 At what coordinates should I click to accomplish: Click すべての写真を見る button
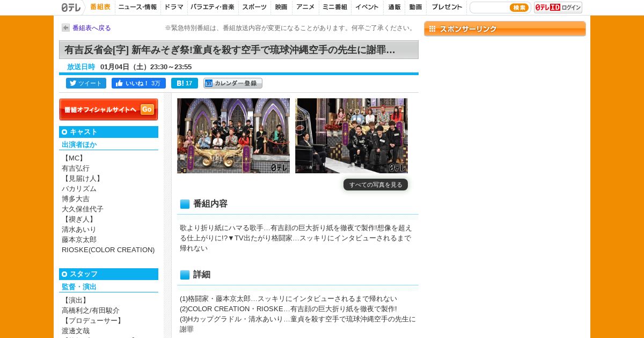[x=376, y=185]
